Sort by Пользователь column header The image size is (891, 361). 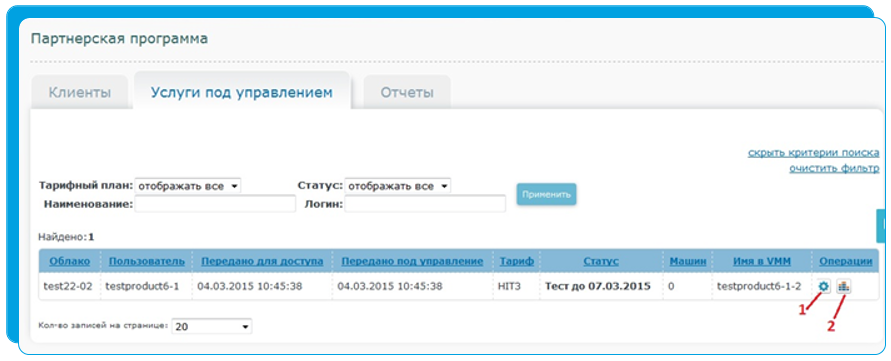click(147, 261)
